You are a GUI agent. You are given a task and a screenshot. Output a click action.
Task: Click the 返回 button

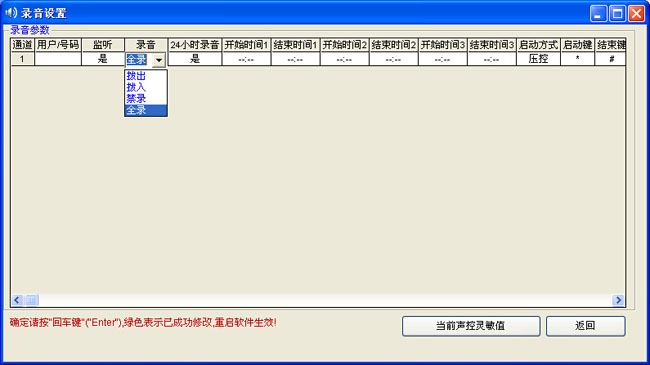pos(585,326)
